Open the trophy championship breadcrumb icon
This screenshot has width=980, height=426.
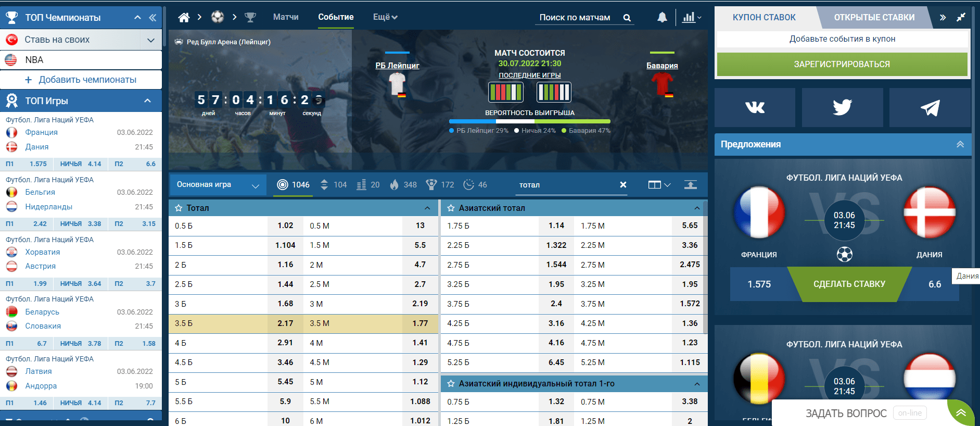(x=250, y=17)
